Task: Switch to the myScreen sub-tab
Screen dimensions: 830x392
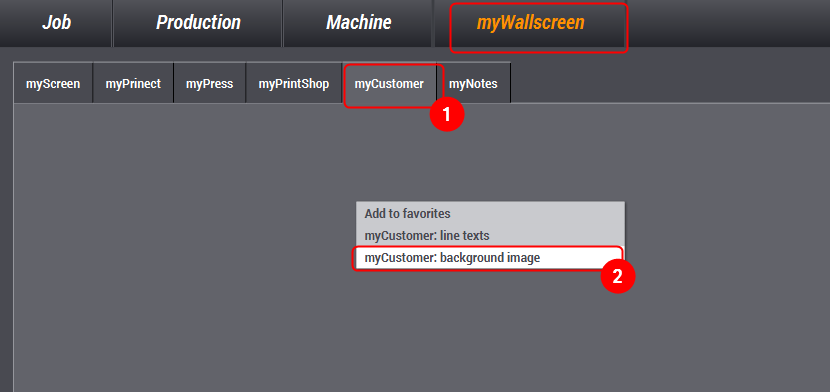Action: click(53, 83)
